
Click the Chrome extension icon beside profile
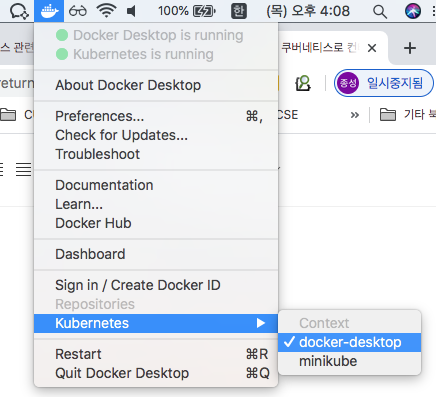[303, 83]
